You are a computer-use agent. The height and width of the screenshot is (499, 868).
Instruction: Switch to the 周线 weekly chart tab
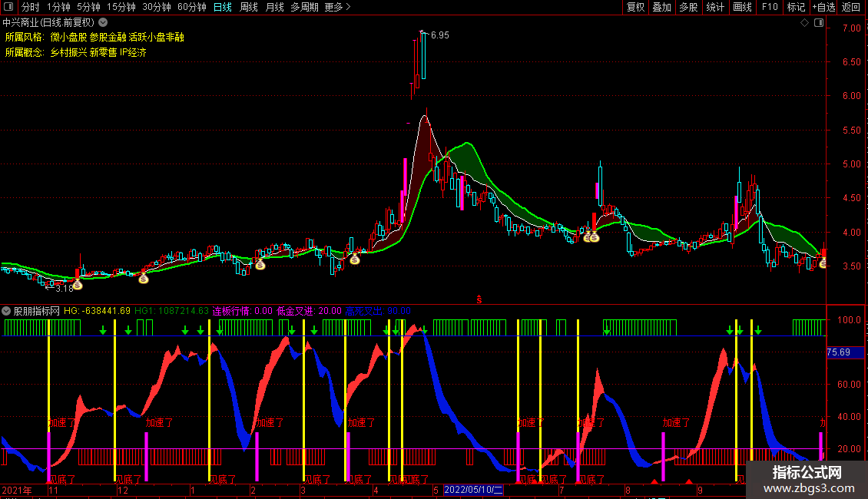(x=248, y=7)
